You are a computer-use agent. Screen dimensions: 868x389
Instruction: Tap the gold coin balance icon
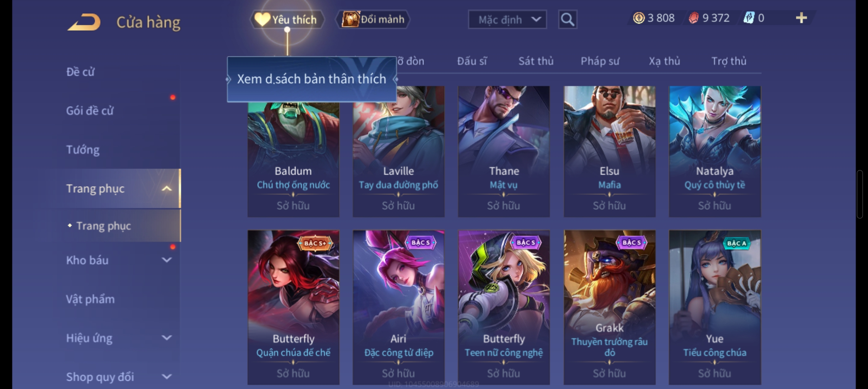click(x=639, y=18)
